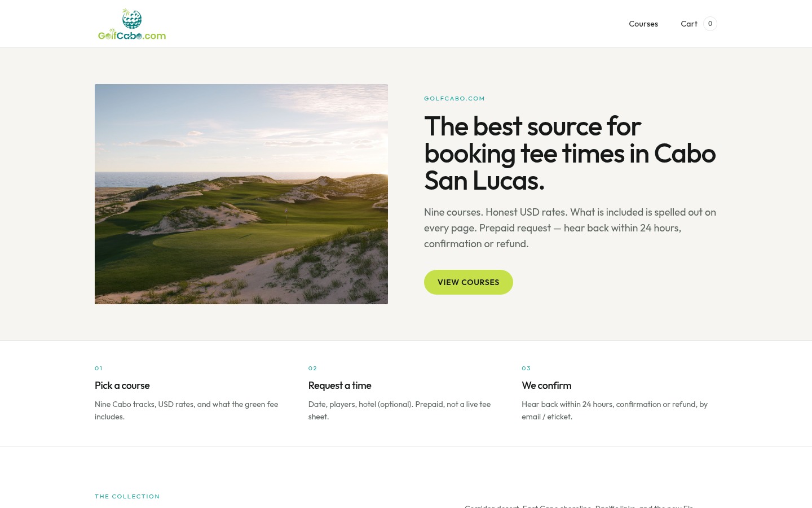Screen dimensions: 812x508
Task: Click the 'Nine Cabo tracks, USD rates' description
Action: point(187,410)
